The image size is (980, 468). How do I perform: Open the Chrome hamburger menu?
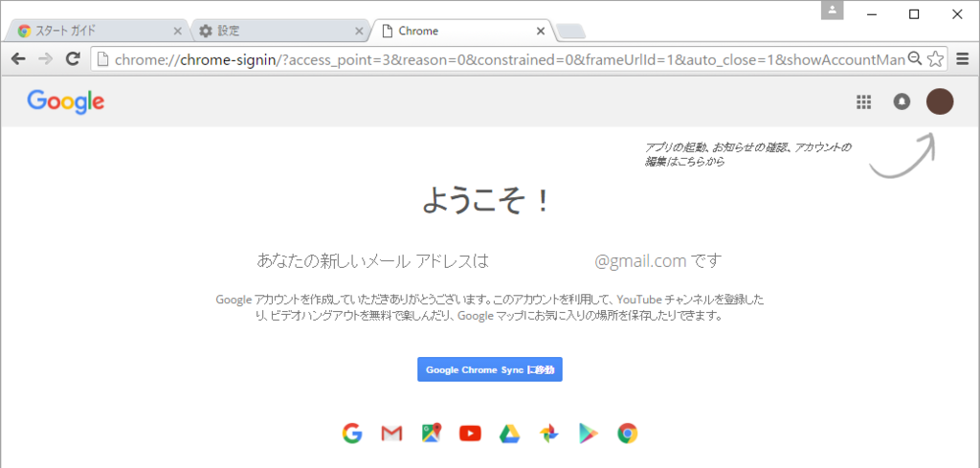(963, 58)
